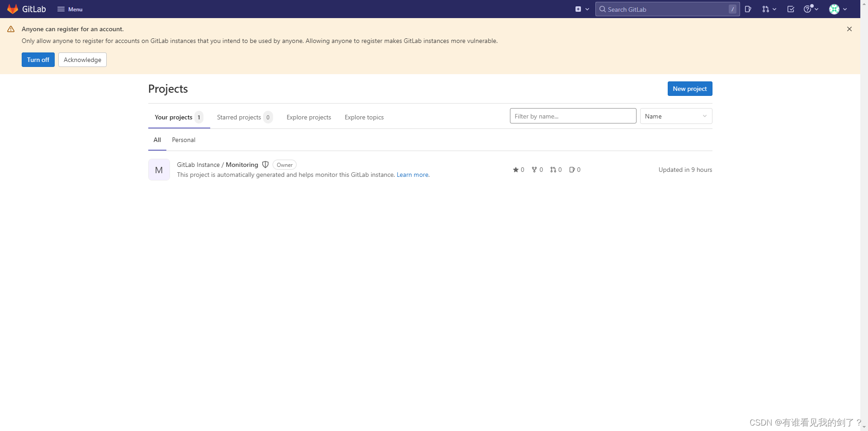Open the Menu in the top bar
868x431 pixels.
click(x=70, y=9)
